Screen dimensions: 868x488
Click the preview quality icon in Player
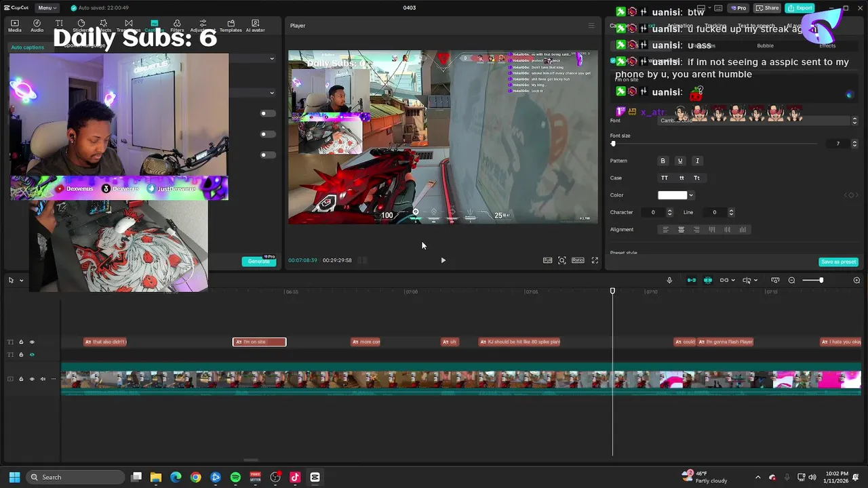547,260
